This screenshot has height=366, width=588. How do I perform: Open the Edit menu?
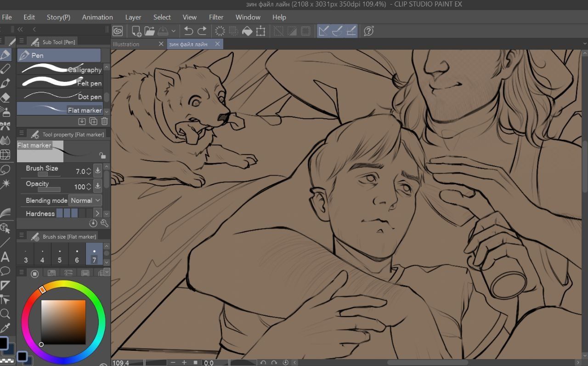point(29,17)
